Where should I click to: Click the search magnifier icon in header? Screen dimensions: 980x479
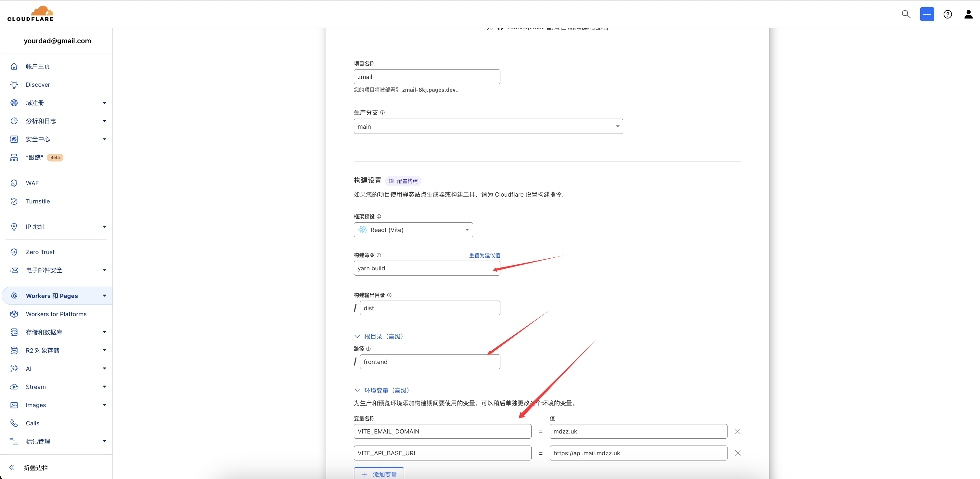[906, 14]
